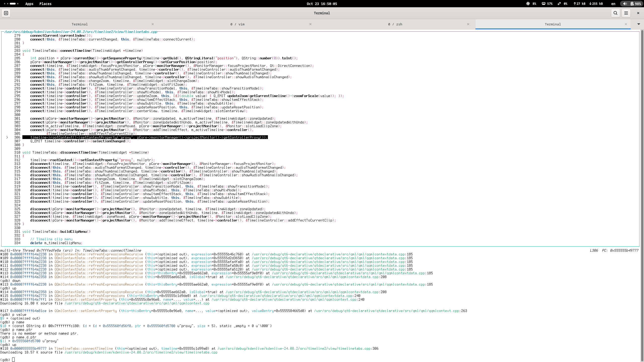644x362 pixels.
Task: Switch to the '0 / vim' tab
Action: point(237,24)
